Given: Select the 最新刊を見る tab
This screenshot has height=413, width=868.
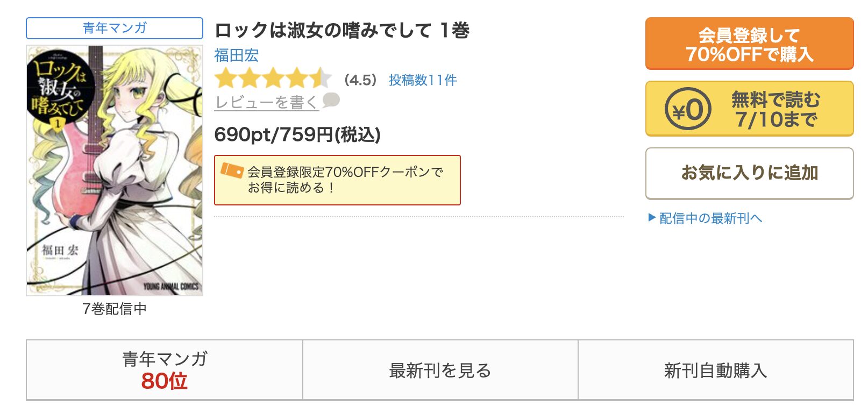Looking at the screenshot, I should pos(440,370).
